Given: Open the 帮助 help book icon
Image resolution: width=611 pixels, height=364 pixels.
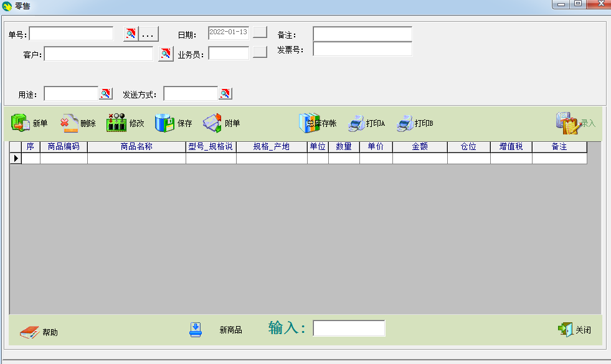Looking at the screenshot, I should 30,332.
